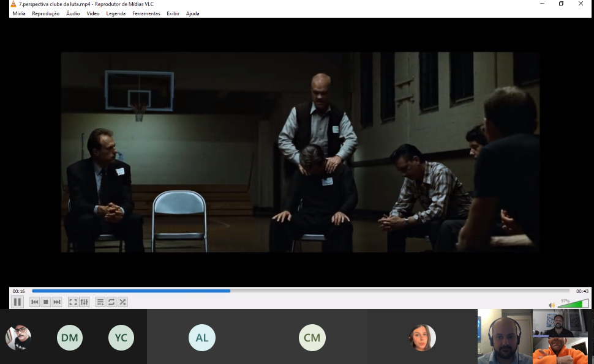Restore down the VLC window
Screen dimensions: 594x364
coord(561,4)
